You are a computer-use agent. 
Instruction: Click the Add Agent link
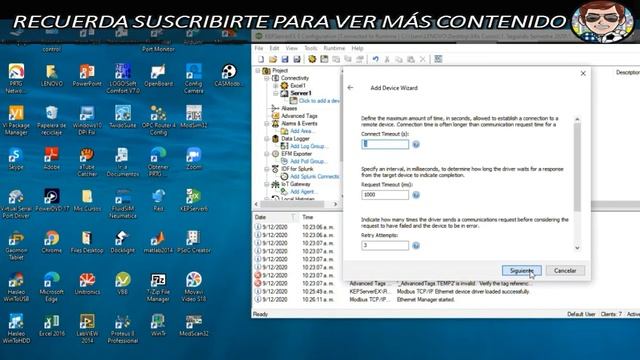(304, 192)
